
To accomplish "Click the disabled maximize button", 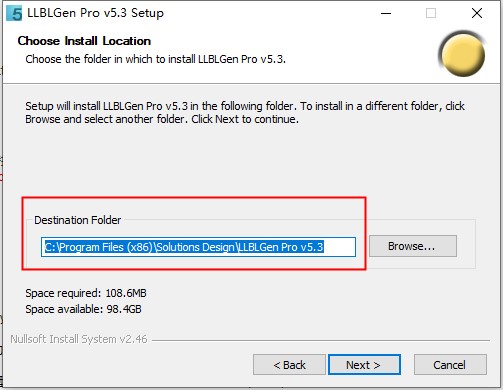I will pyautogui.click(x=431, y=13).
